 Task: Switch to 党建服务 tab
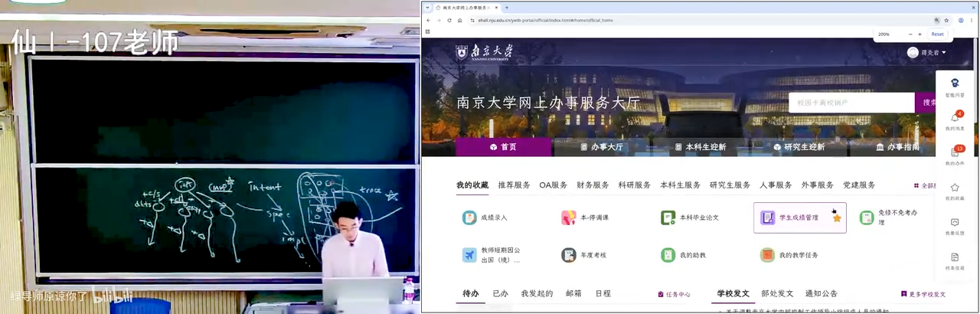tap(859, 185)
